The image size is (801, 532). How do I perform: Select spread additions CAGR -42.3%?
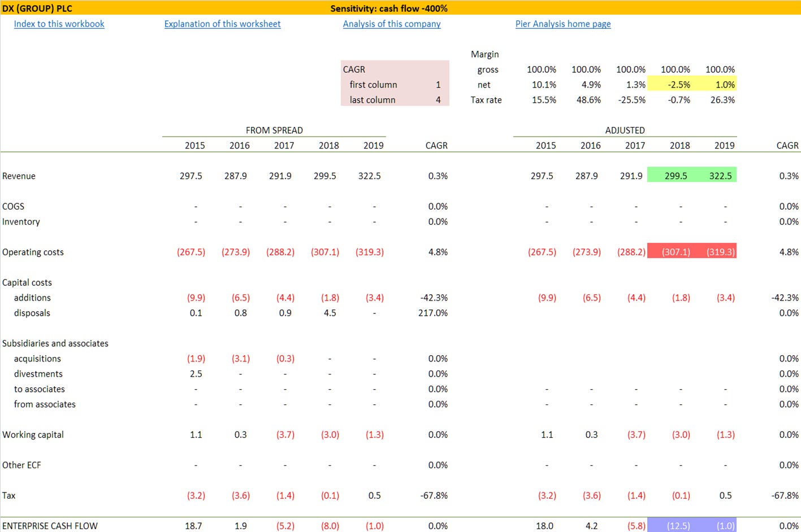pyautogui.click(x=434, y=298)
